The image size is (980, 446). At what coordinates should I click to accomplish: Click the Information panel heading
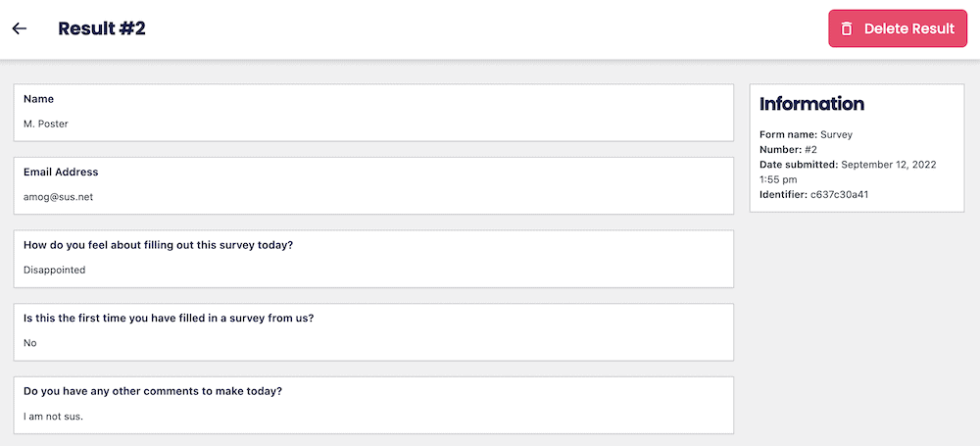click(x=811, y=104)
